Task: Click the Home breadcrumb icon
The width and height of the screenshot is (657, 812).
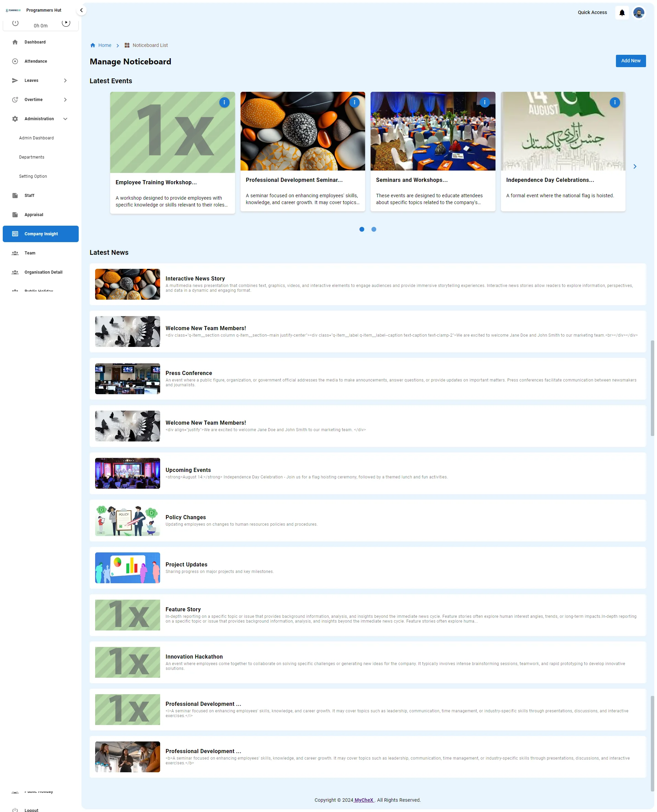Action: pos(93,46)
